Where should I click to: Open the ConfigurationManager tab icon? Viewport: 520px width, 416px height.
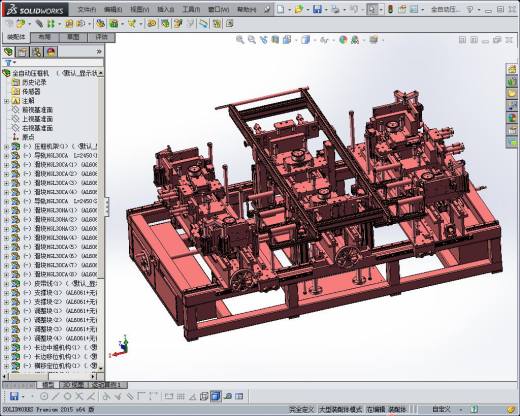37,52
